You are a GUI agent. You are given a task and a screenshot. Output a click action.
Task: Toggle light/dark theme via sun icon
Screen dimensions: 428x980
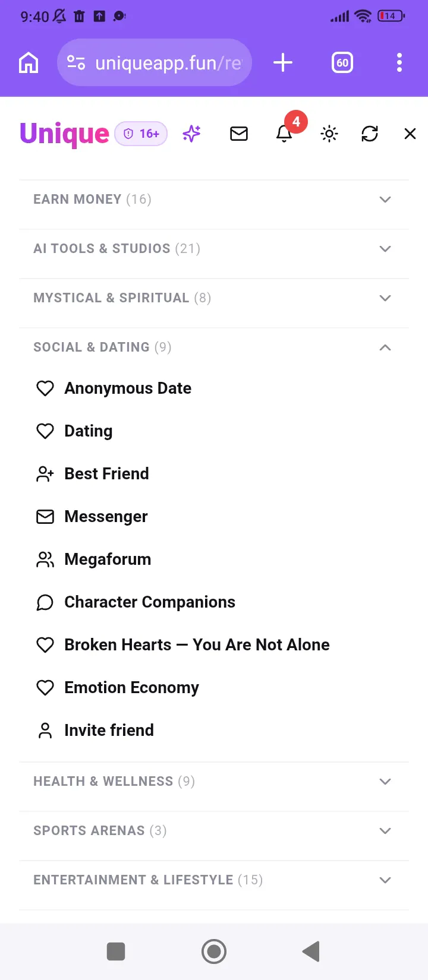pos(329,134)
